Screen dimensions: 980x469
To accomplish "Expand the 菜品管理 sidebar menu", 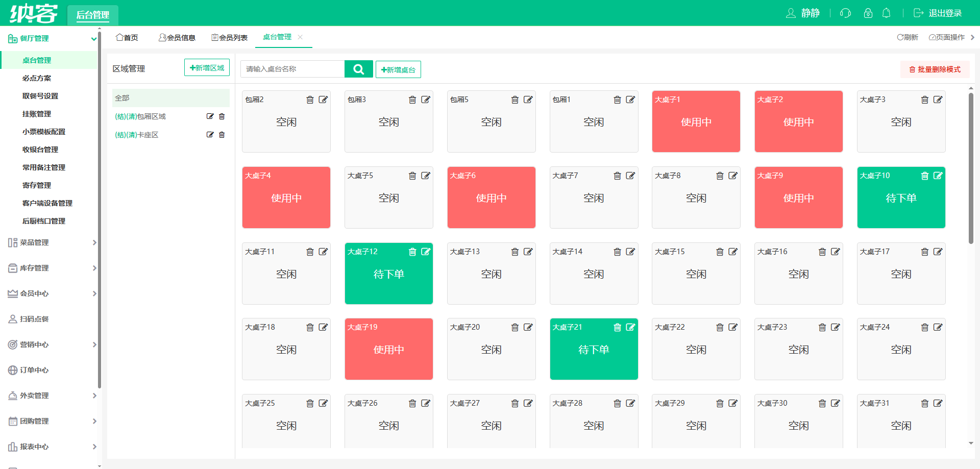I will click(x=94, y=242).
